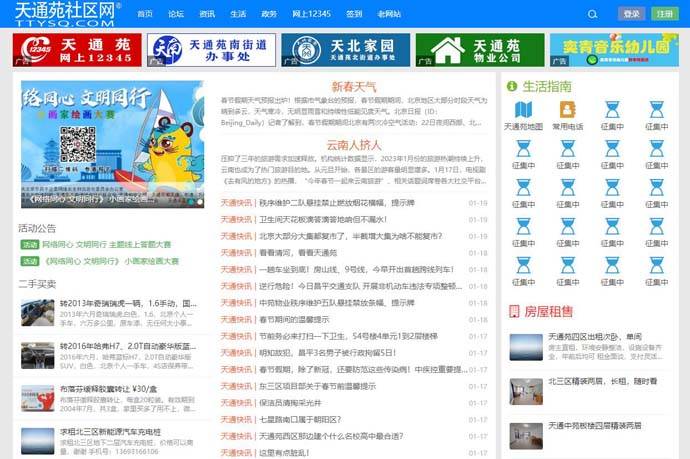Open the 常用电话 contacts icon
The width and height of the screenshot is (690, 459).
point(568,110)
